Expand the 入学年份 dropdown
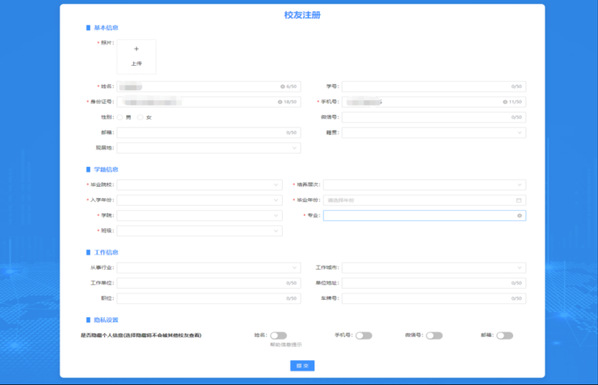This screenshot has height=385, width=598. click(199, 200)
